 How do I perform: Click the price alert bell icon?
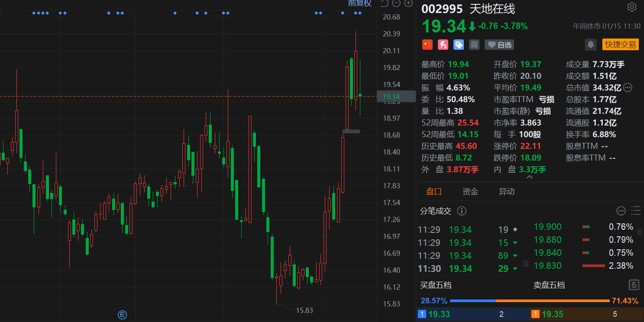[590, 45]
